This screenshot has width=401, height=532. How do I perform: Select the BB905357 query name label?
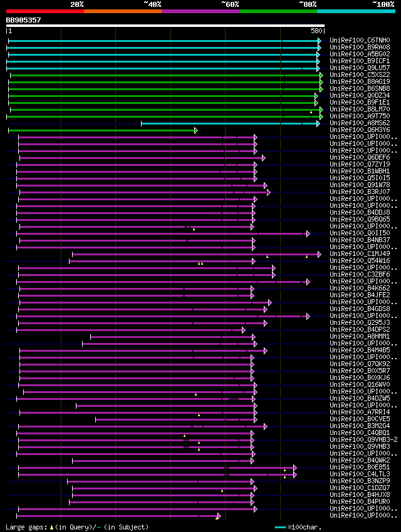click(23, 20)
